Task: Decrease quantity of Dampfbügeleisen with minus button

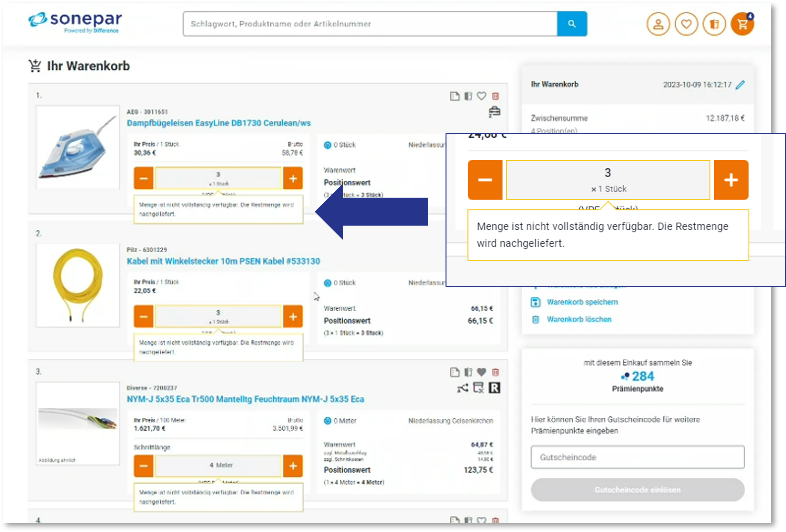Action: pos(143,179)
